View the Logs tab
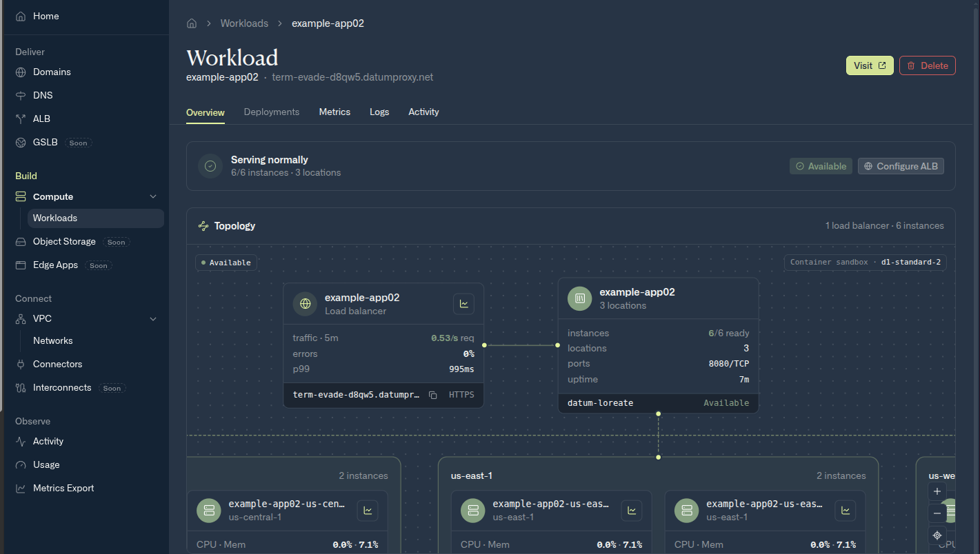 point(379,112)
